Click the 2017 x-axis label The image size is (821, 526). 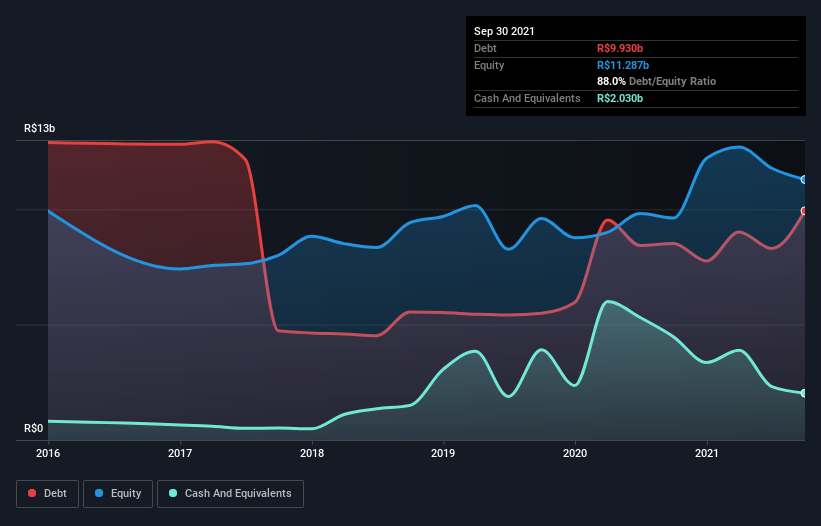click(180, 453)
